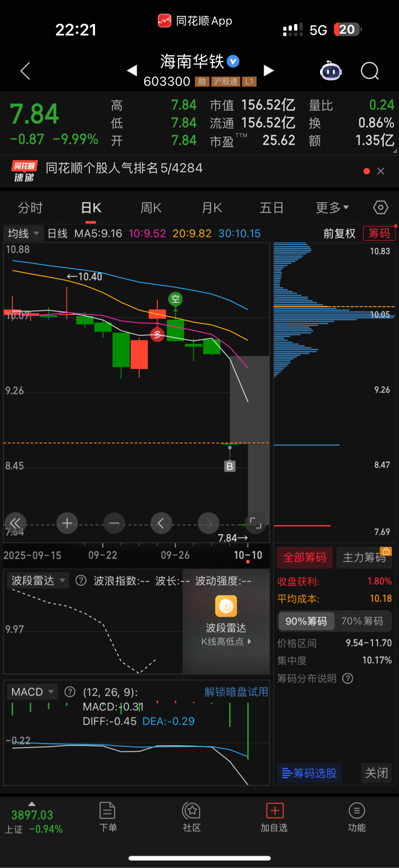
Task: Tap the stock code 603300
Action: [167, 82]
